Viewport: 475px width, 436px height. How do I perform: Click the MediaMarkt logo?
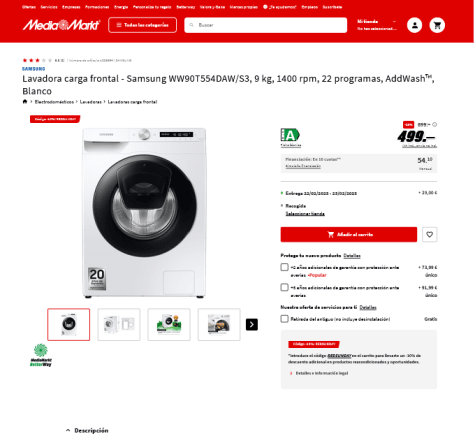(61, 25)
